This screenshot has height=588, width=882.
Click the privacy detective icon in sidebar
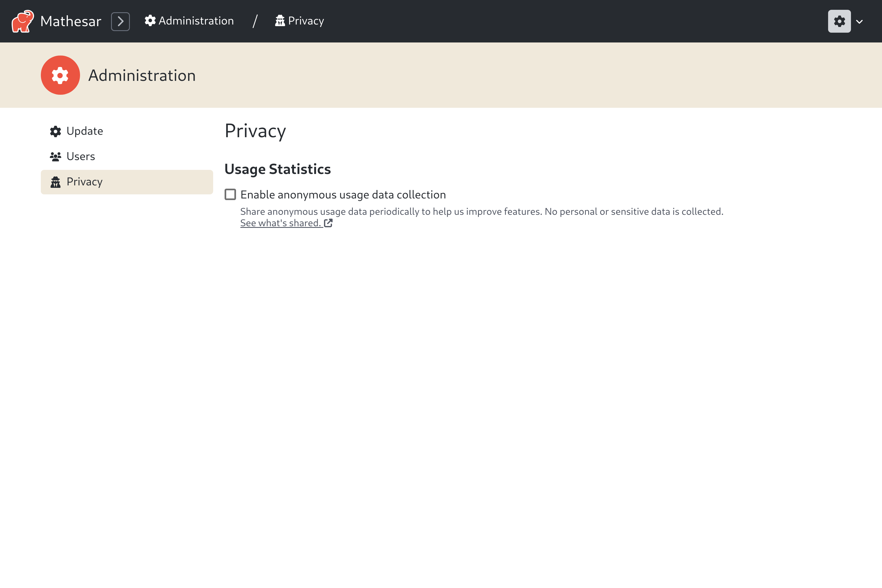(55, 182)
